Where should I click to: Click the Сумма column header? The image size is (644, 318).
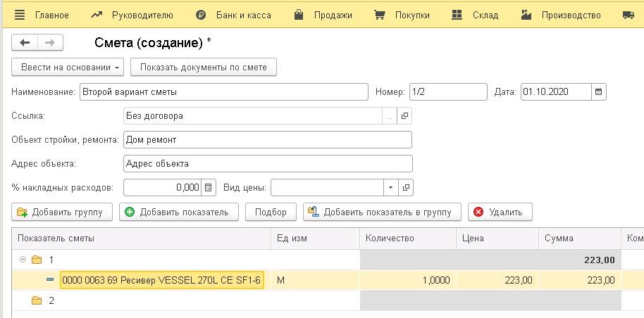pos(579,238)
